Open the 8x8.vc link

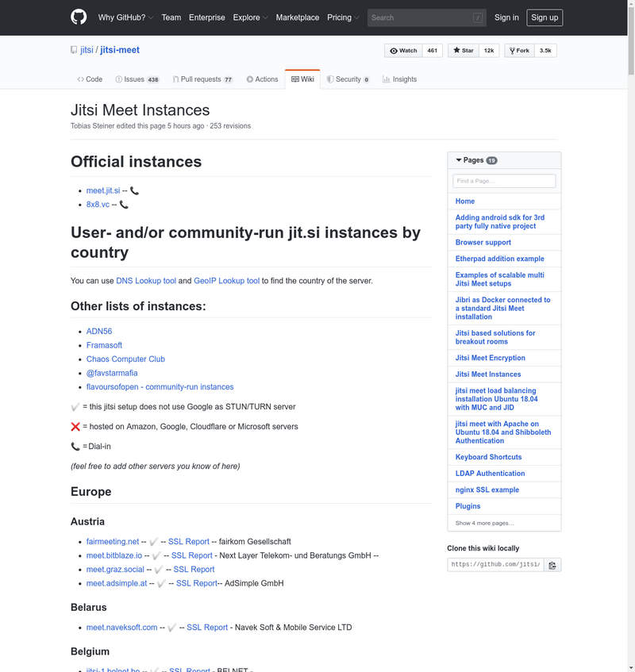pyautogui.click(x=98, y=205)
